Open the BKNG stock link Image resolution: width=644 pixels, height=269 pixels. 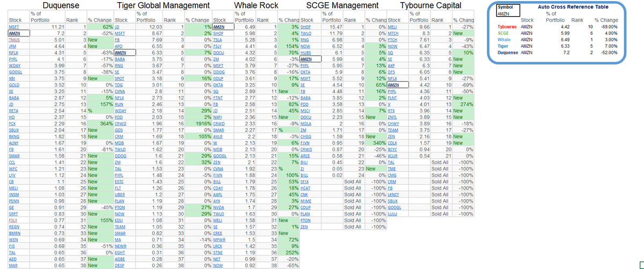(x=14, y=136)
